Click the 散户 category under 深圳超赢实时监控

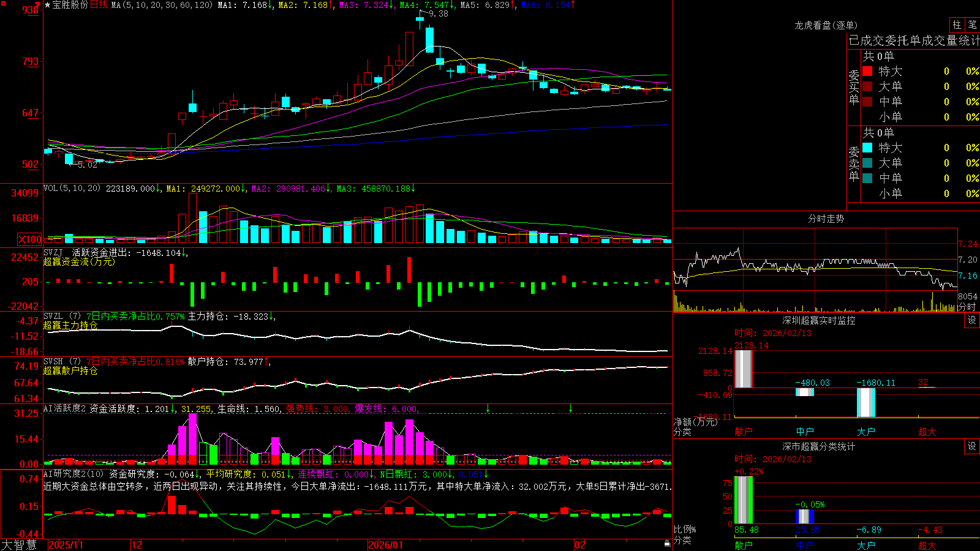click(744, 432)
